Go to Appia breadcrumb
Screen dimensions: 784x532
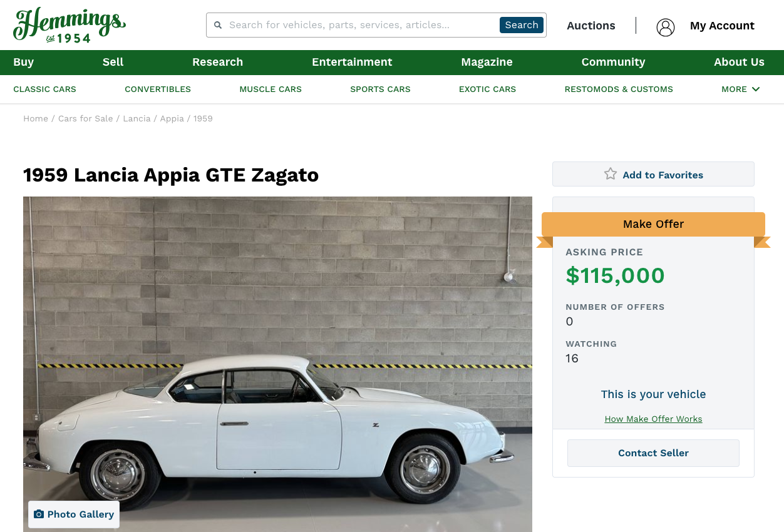pos(172,119)
